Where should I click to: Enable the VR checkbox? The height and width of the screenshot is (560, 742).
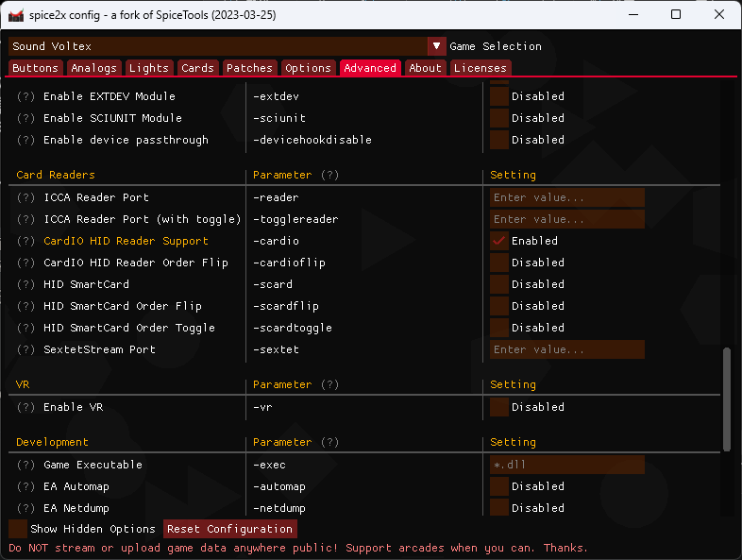pos(499,407)
